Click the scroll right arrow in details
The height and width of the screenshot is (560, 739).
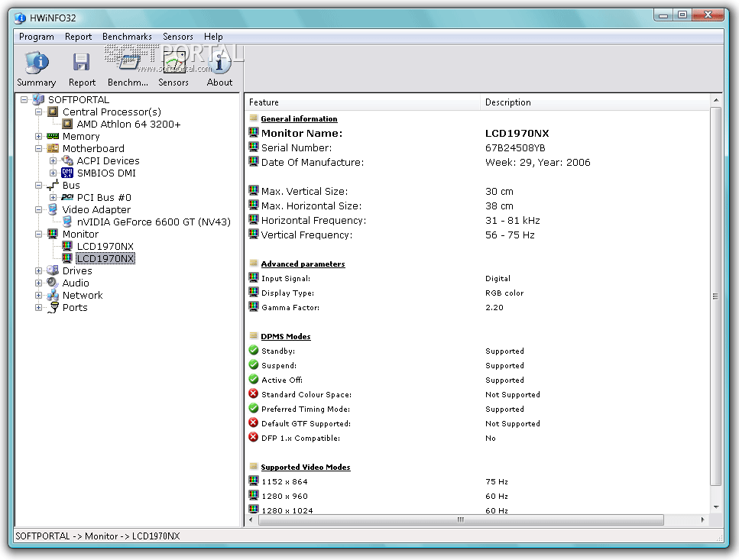coord(703,520)
